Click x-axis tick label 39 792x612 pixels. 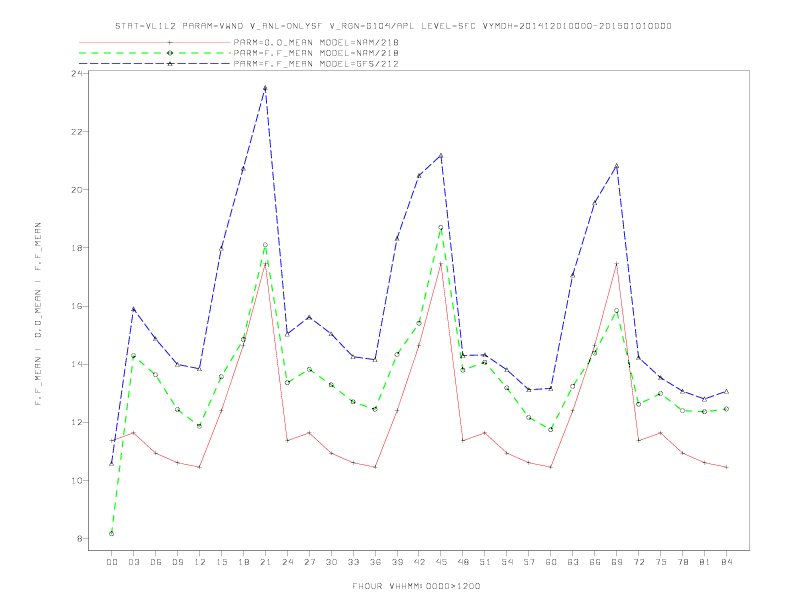click(397, 562)
